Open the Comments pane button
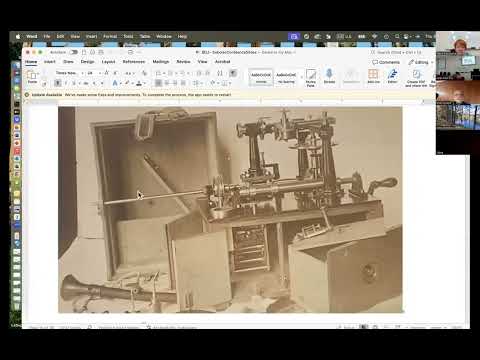 (386, 62)
